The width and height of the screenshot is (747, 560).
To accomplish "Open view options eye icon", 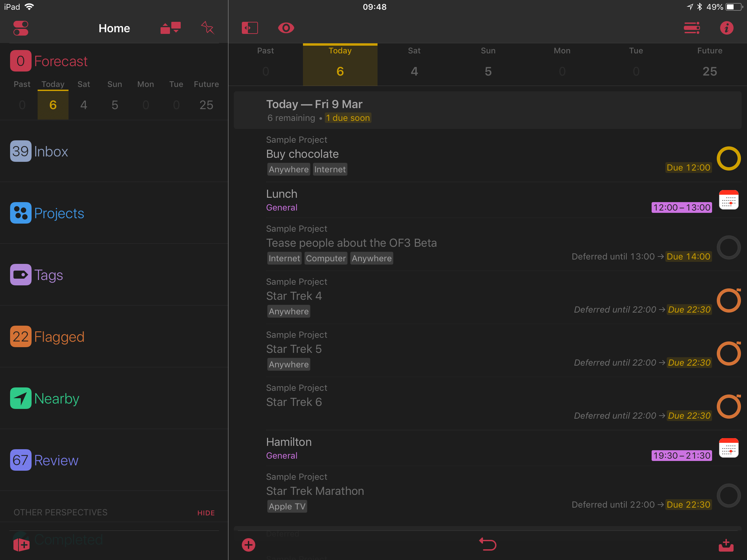I will pos(286,28).
